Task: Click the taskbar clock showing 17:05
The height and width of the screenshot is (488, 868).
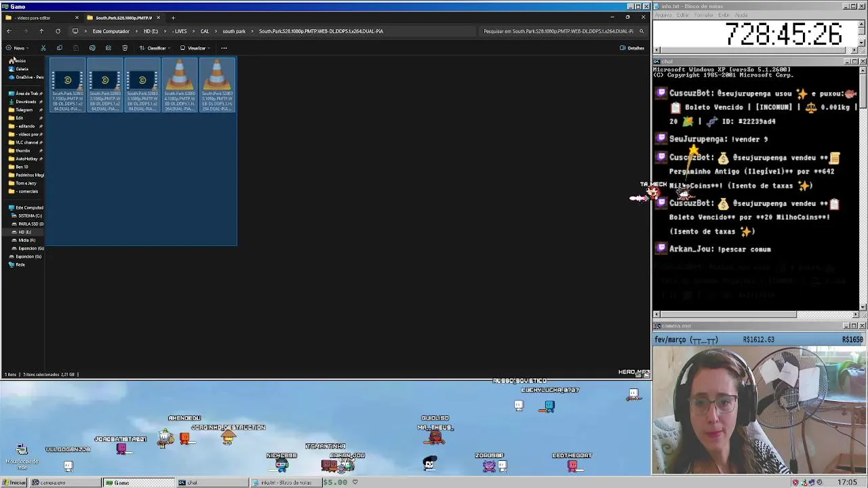Action: (x=847, y=483)
